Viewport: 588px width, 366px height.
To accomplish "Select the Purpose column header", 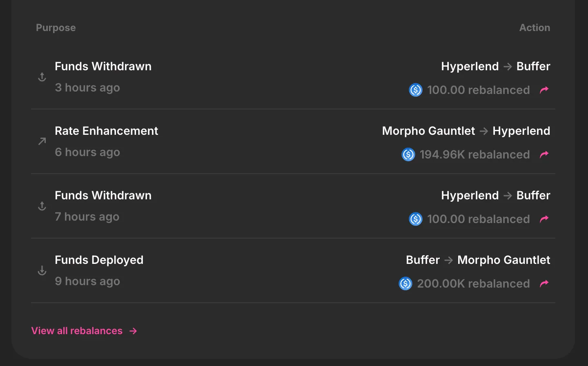I will tap(56, 28).
